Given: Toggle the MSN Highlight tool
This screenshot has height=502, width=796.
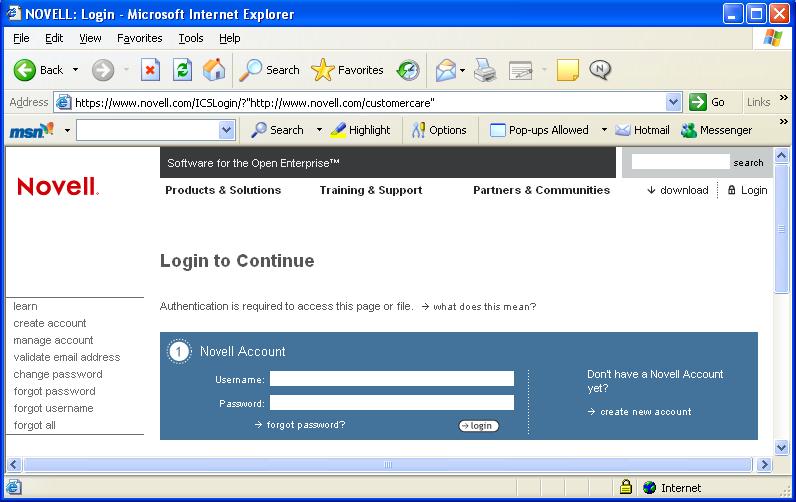Looking at the screenshot, I should pyautogui.click(x=360, y=130).
